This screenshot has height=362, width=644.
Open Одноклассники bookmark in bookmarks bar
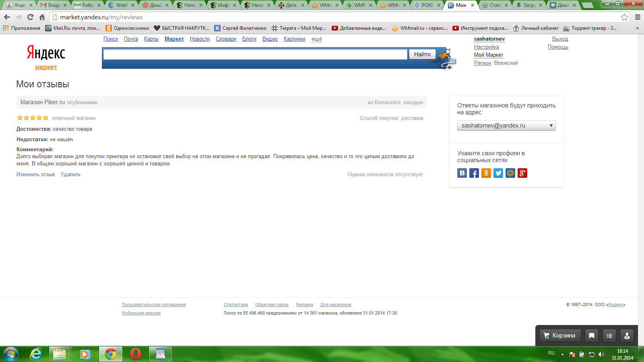tap(127, 28)
